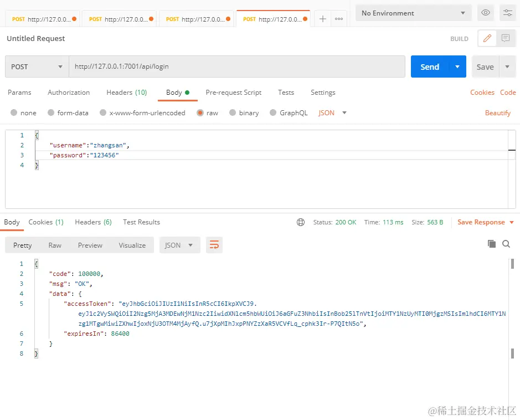
Task: Save the untitled request
Action: [x=485, y=66]
